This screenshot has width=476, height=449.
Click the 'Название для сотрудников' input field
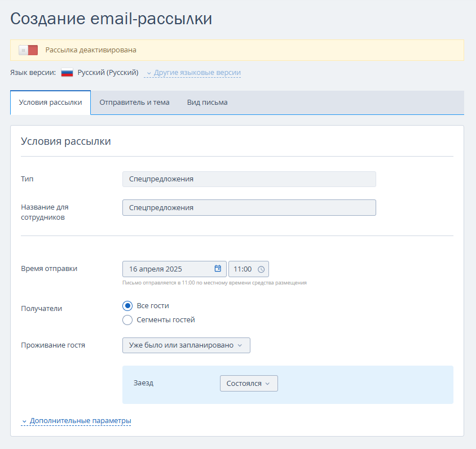pos(249,207)
